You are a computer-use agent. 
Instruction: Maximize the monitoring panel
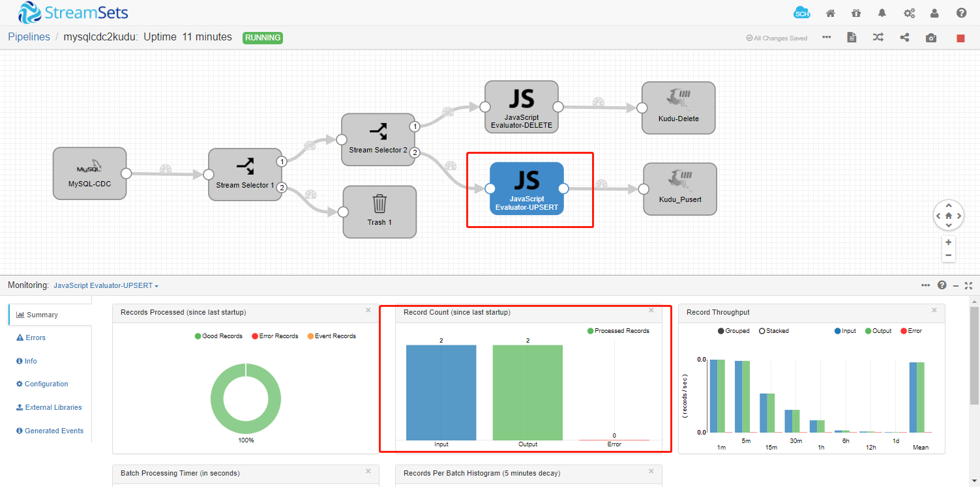click(x=968, y=285)
